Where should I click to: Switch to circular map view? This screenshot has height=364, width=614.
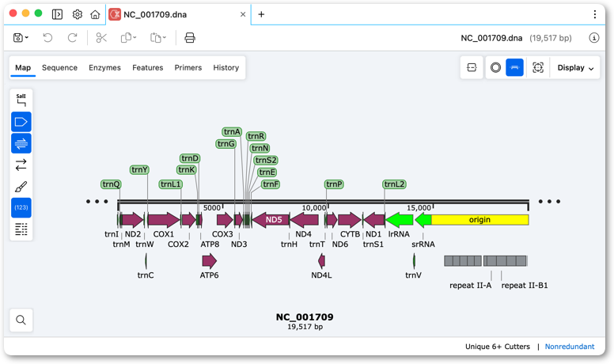[x=495, y=68]
